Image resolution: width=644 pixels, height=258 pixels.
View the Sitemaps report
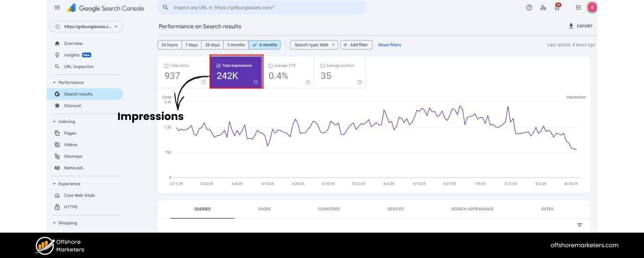pyautogui.click(x=73, y=156)
